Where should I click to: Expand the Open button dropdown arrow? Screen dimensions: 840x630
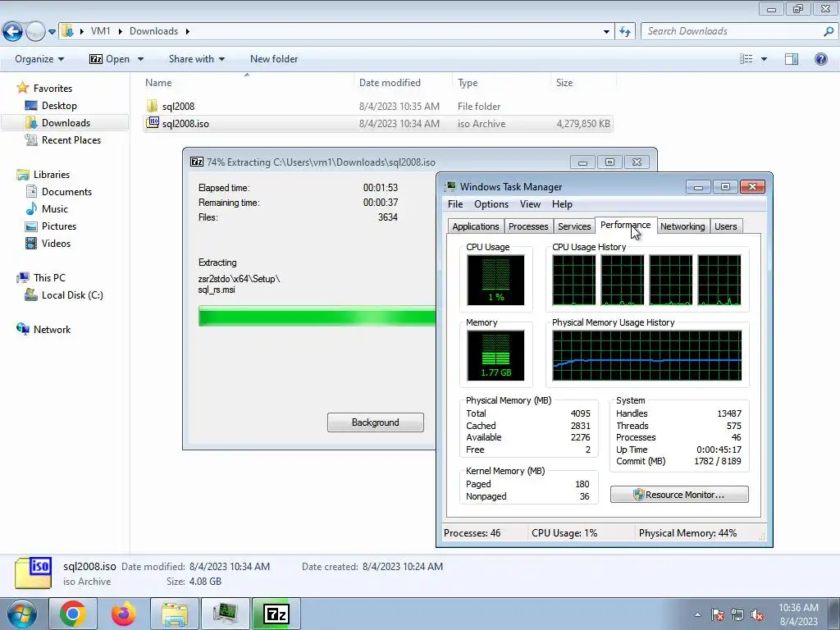[x=140, y=59]
